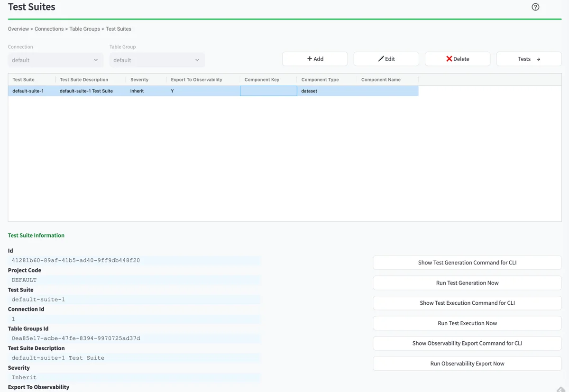
Task: Run Test Execution Now
Action: (x=467, y=323)
